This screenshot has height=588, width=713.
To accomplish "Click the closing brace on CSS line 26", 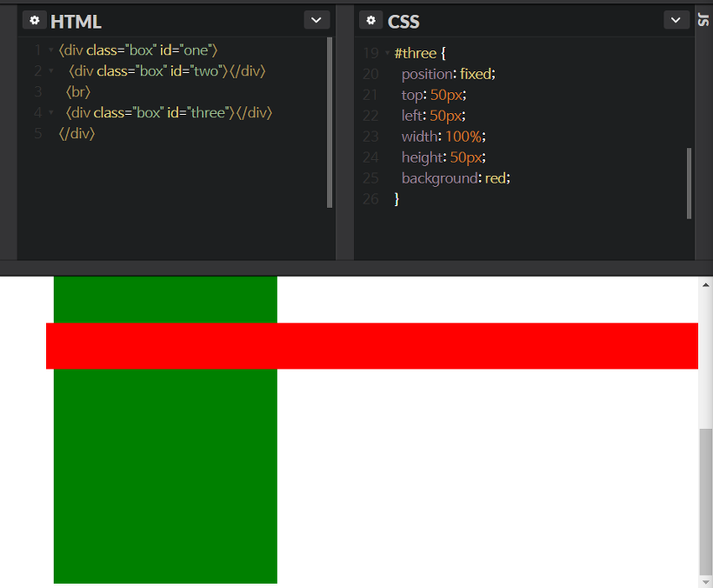I will [x=396, y=198].
